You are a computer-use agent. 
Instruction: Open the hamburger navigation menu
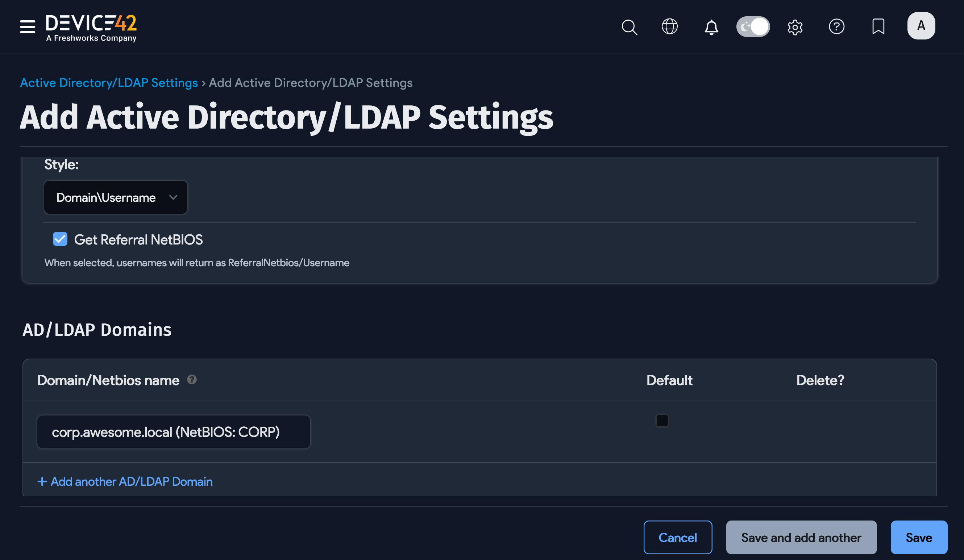(27, 27)
